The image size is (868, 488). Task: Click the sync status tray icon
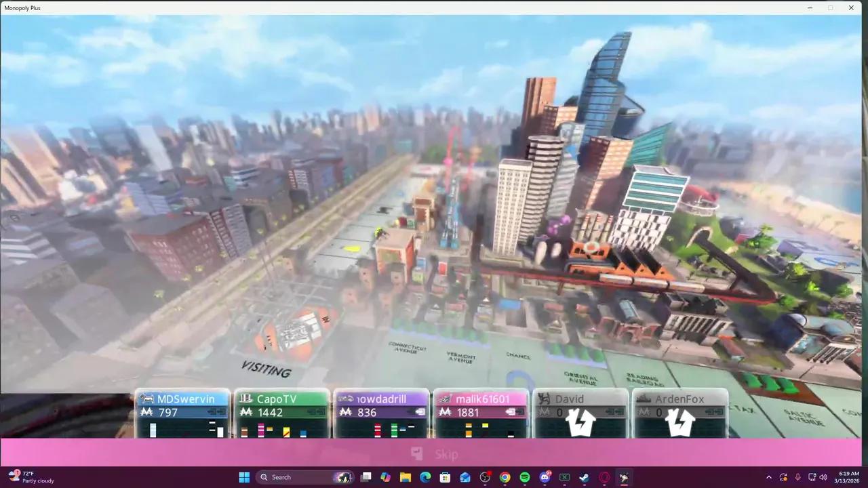point(783,477)
